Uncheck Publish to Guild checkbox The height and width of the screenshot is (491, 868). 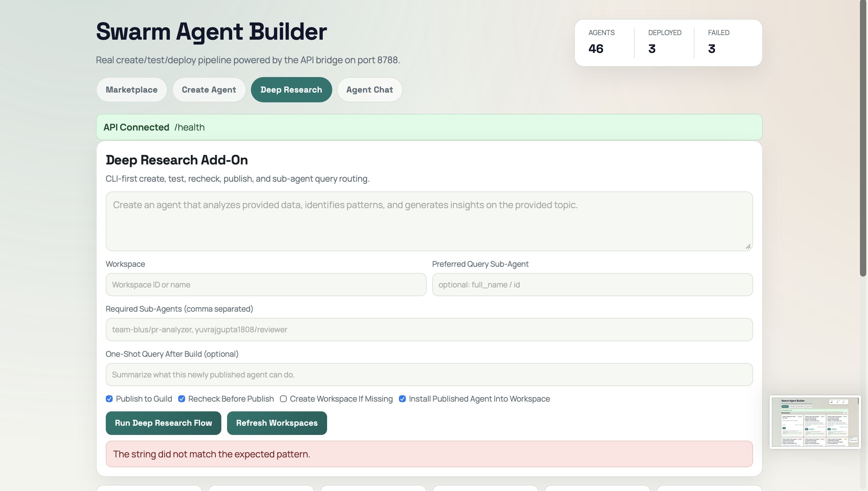tap(109, 399)
